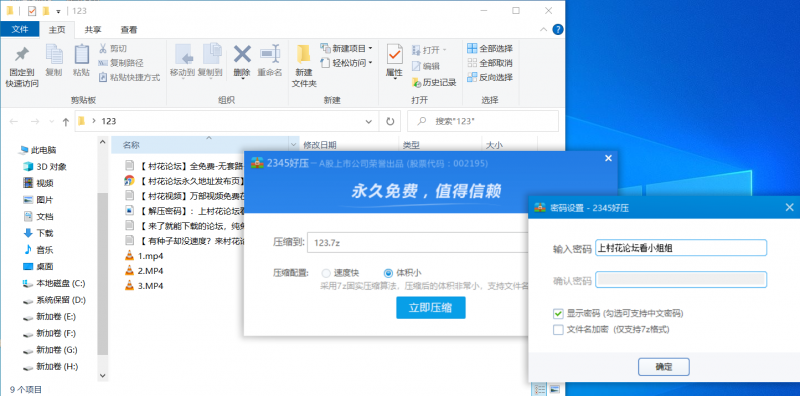Click Edit (编辑) in the Open group
The image size is (800, 396).
tap(425, 66)
